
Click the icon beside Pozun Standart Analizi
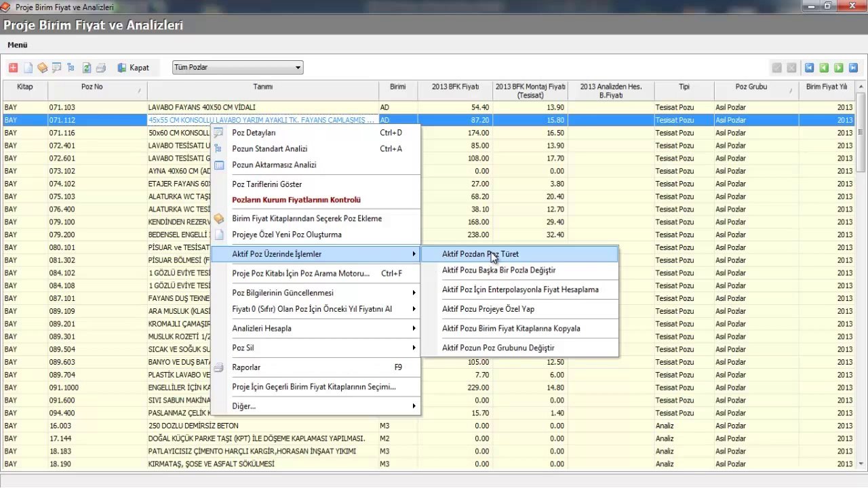(x=219, y=148)
